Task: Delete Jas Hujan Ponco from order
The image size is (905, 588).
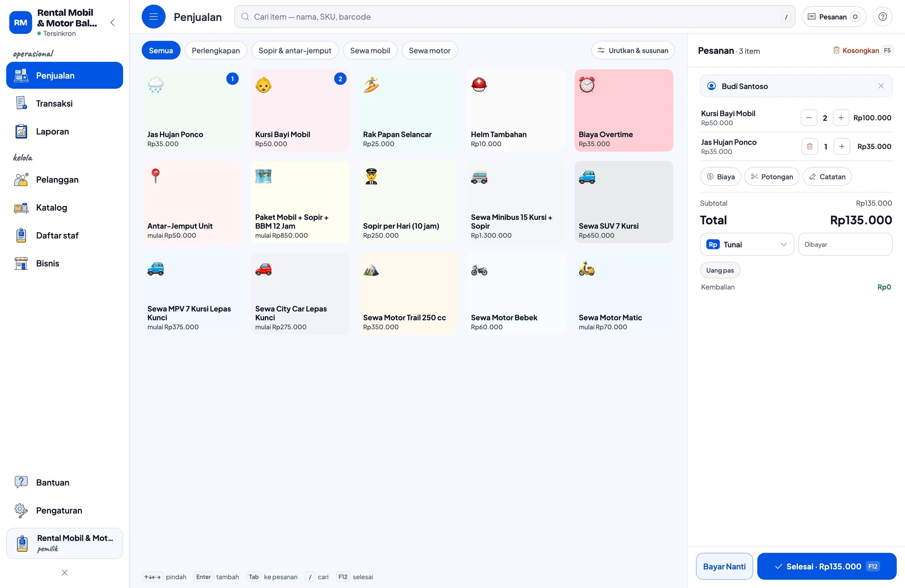Action: coord(810,146)
